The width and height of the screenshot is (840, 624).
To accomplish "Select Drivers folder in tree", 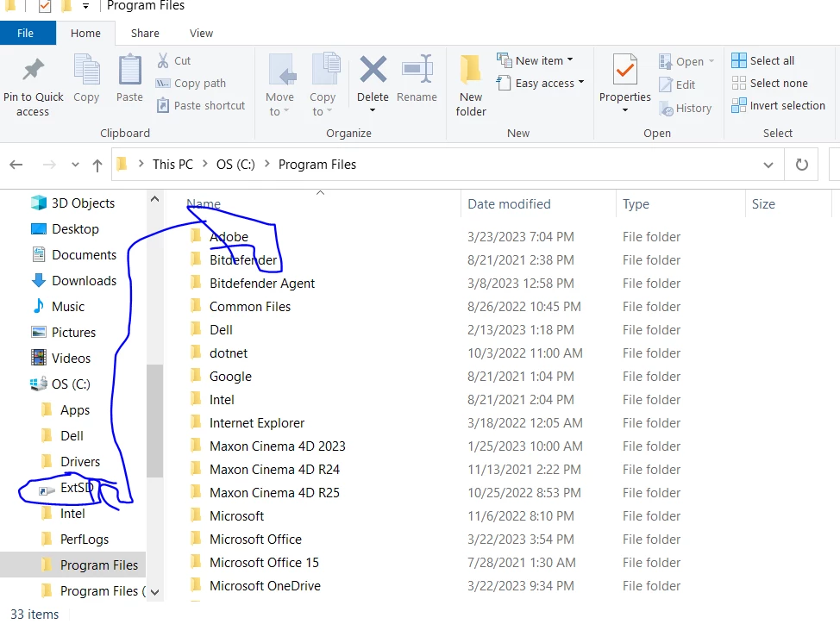I will 71,461.
